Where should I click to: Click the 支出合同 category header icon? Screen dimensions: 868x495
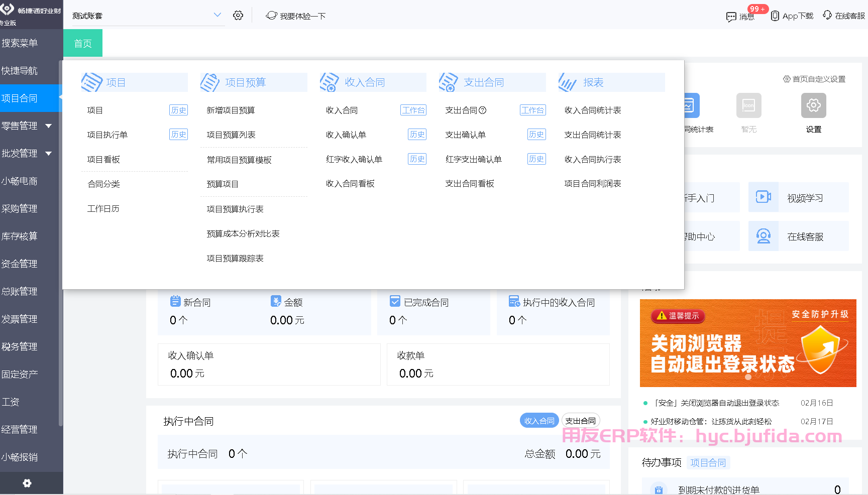(x=449, y=82)
